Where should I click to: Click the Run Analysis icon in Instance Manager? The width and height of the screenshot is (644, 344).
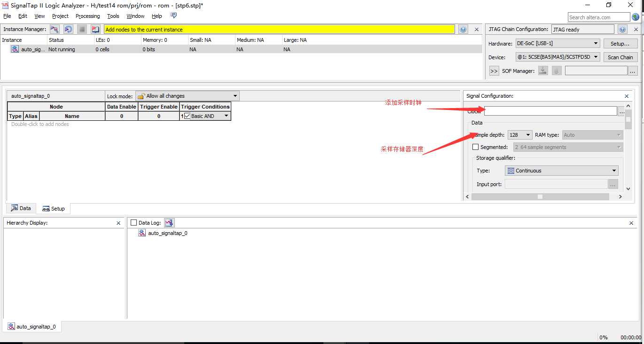click(x=55, y=29)
